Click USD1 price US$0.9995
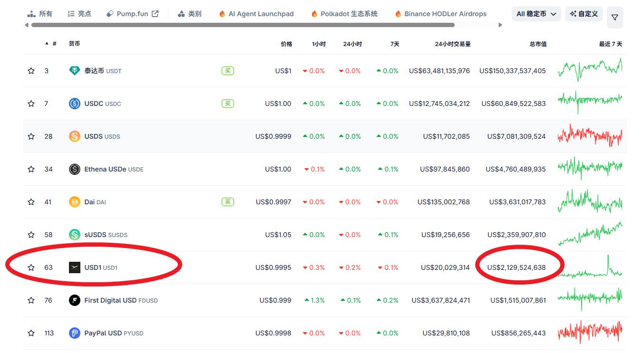The image size is (644, 353). tap(273, 267)
